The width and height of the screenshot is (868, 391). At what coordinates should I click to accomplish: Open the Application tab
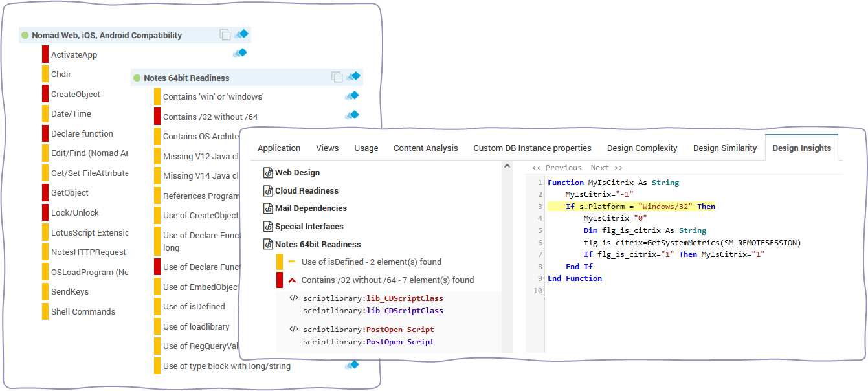coord(279,148)
